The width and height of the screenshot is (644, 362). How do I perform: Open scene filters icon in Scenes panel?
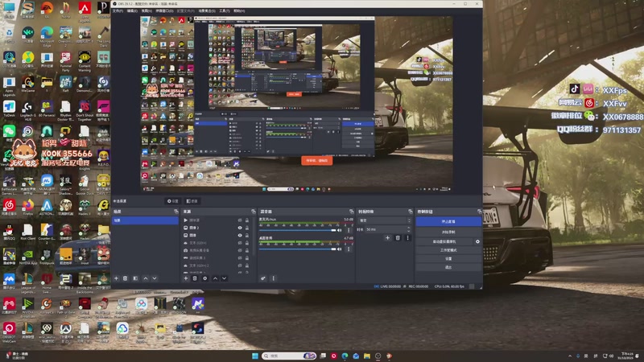point(135,278)
